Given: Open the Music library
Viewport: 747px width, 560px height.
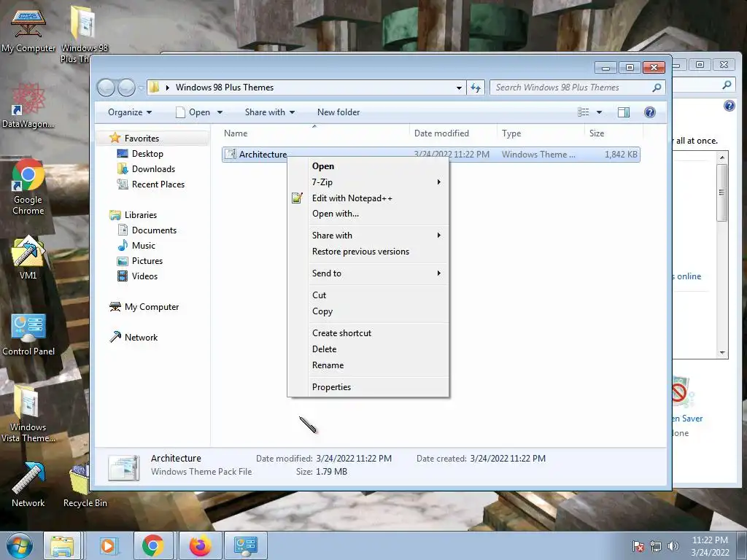Looking at the screenshot, I should 144,246.
